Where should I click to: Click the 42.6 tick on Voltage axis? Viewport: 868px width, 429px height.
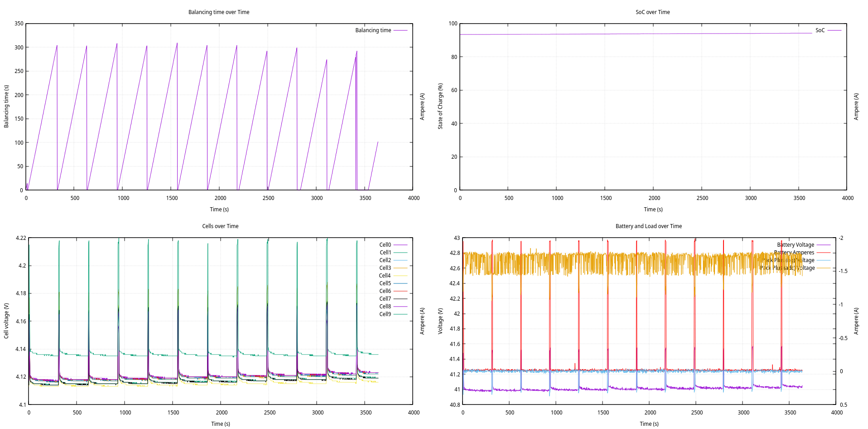tap(455, 268)
